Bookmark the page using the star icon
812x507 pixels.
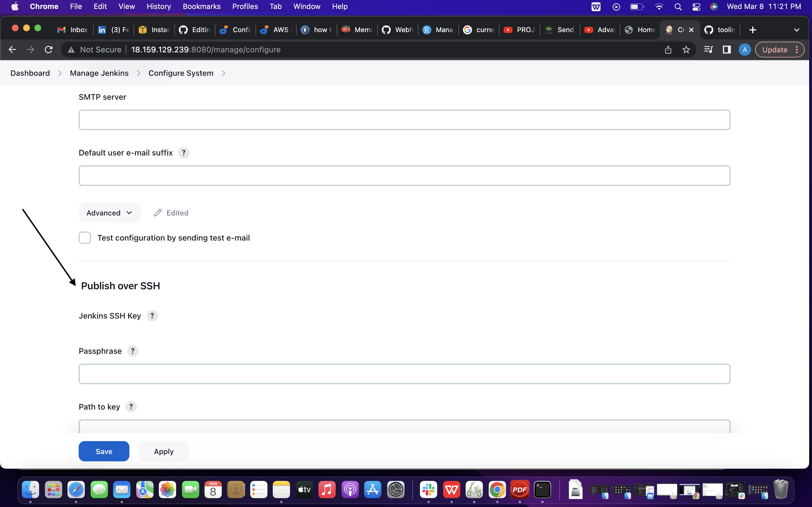[x=687, y=49]
